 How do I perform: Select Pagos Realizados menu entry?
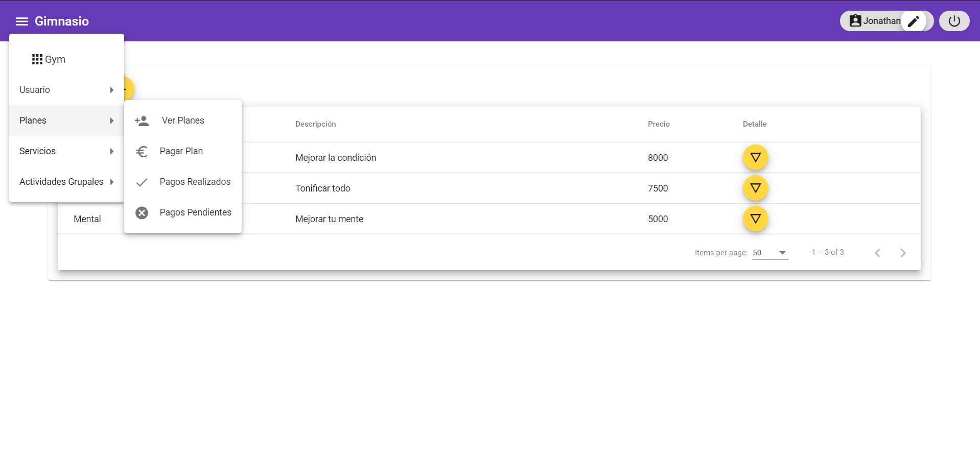(x=182, y=182)
